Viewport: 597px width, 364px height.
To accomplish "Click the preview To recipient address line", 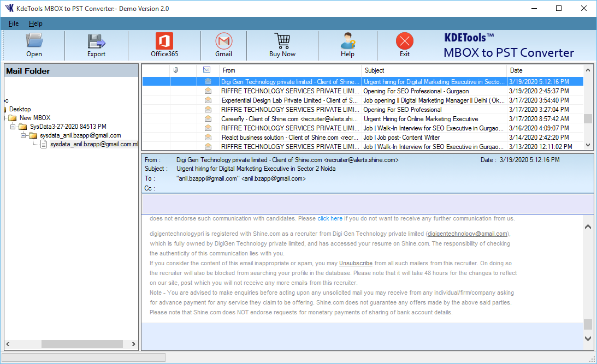I will [241, 178].
